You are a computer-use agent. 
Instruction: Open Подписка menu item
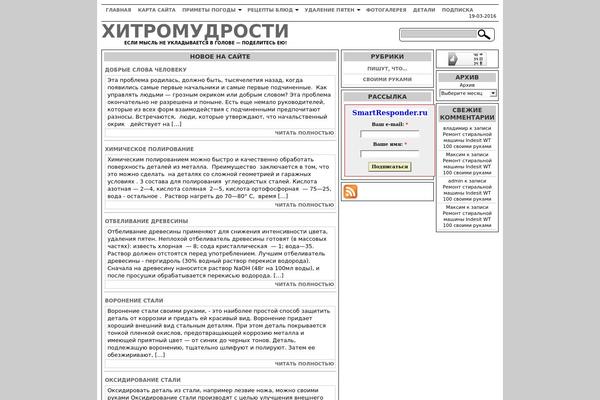[457, 10]
